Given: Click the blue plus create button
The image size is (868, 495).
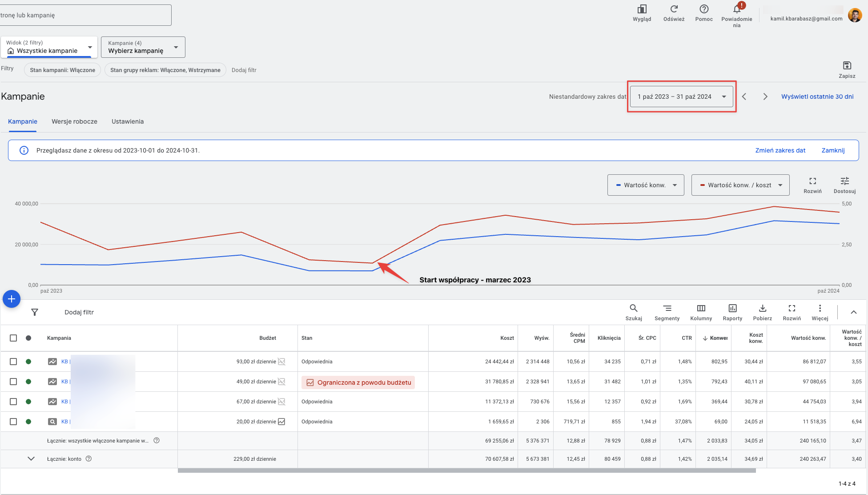Looking at the screenshot, I should [x=12, y=299].
